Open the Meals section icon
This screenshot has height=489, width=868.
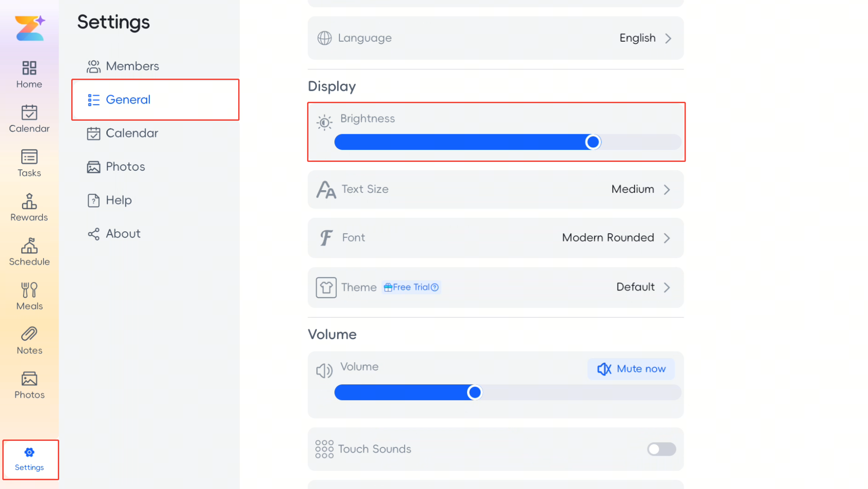[x=29, y=290]
